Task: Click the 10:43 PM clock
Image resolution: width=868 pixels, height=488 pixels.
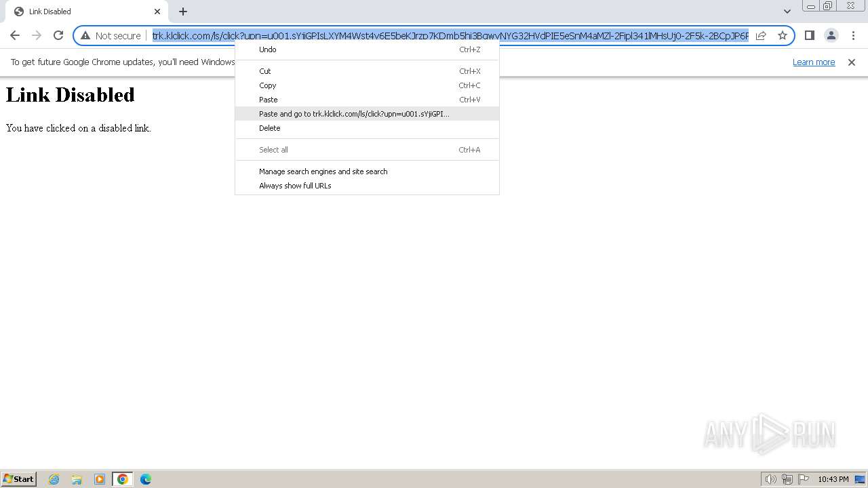Action: click(833, 479)
